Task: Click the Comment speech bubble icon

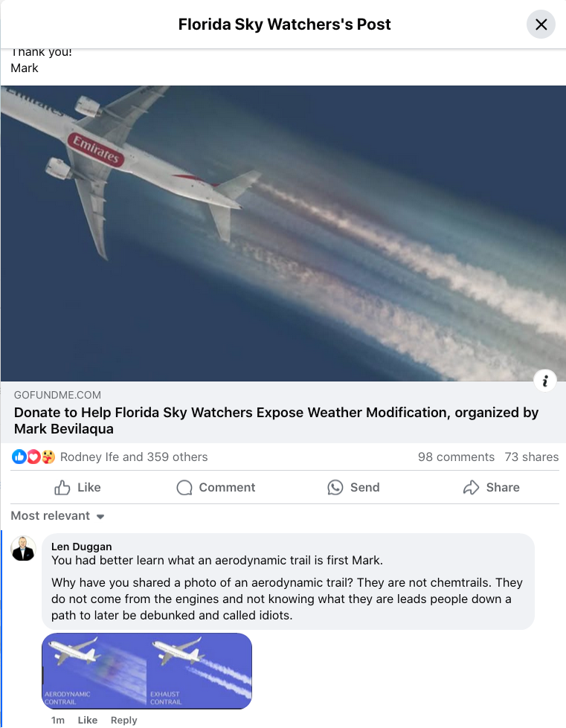Action: click(184, 488)
